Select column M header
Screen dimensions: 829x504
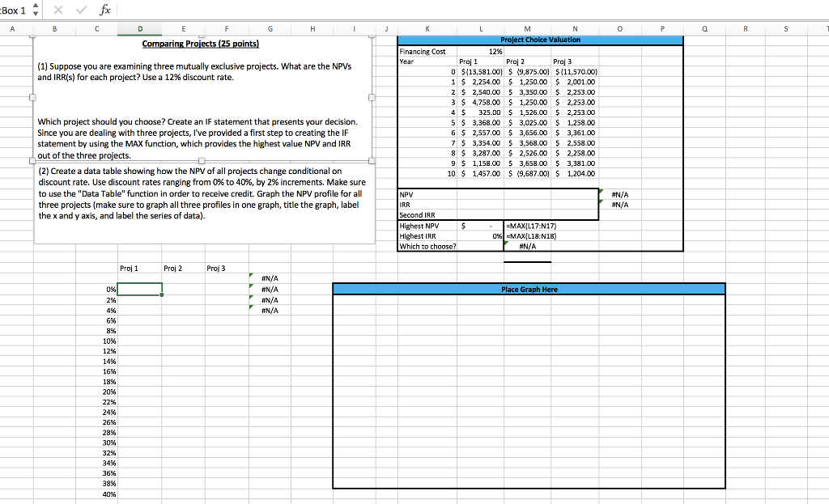coord(527,29)
